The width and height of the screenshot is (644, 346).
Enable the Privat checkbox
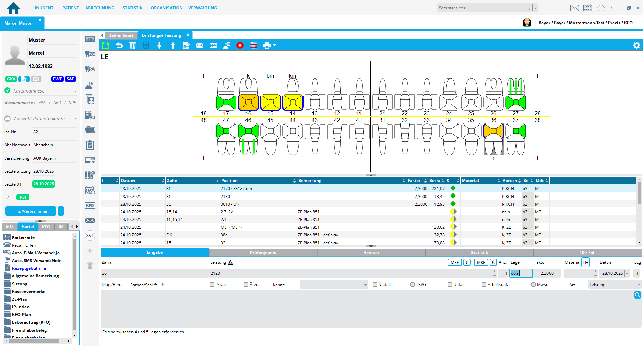coord(212,285)
